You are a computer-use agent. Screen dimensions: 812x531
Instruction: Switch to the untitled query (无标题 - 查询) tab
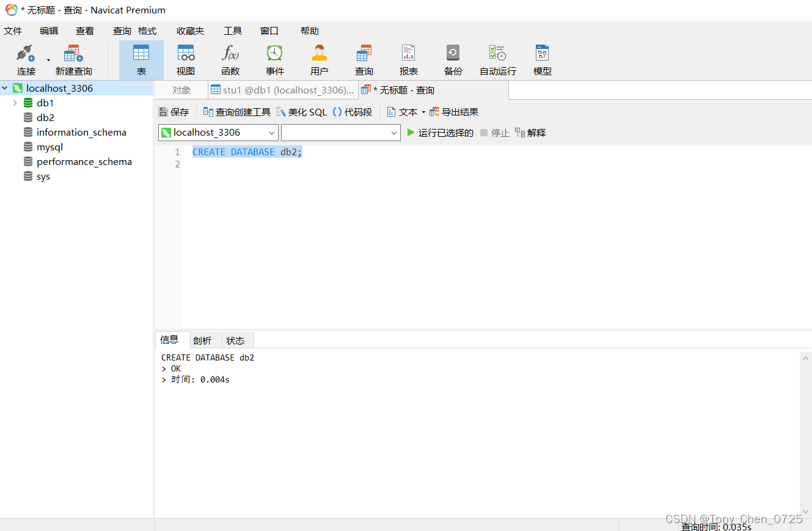click(x=433, y=90)
